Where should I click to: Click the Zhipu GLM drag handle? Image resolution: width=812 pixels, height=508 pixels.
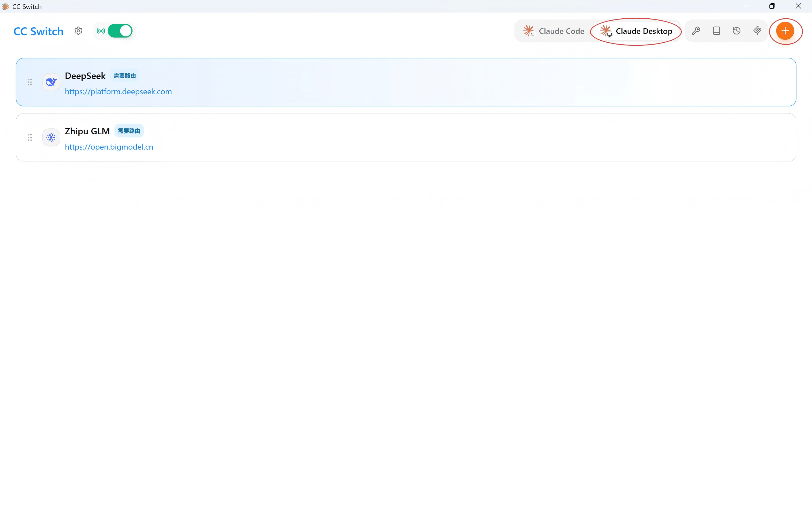pos(30,137)
